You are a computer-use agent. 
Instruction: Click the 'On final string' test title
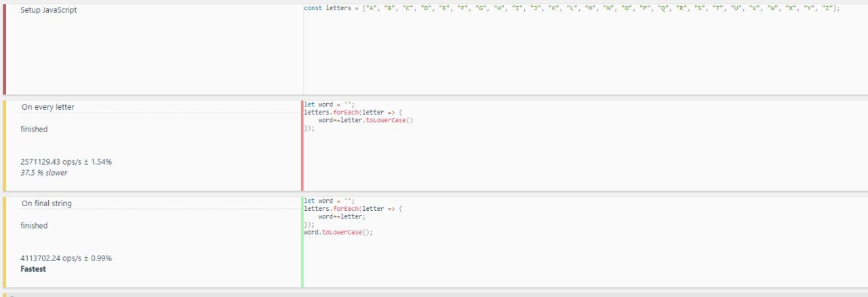[47, 203]
